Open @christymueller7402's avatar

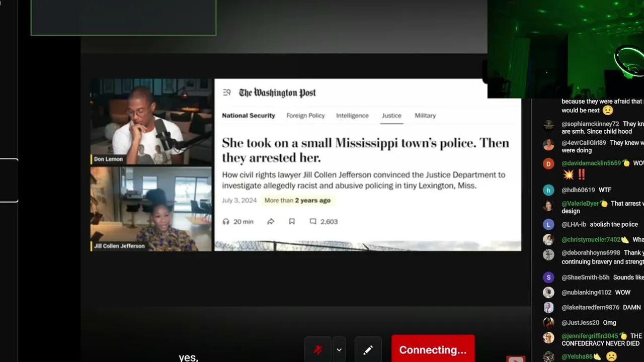tap(548, 240)
